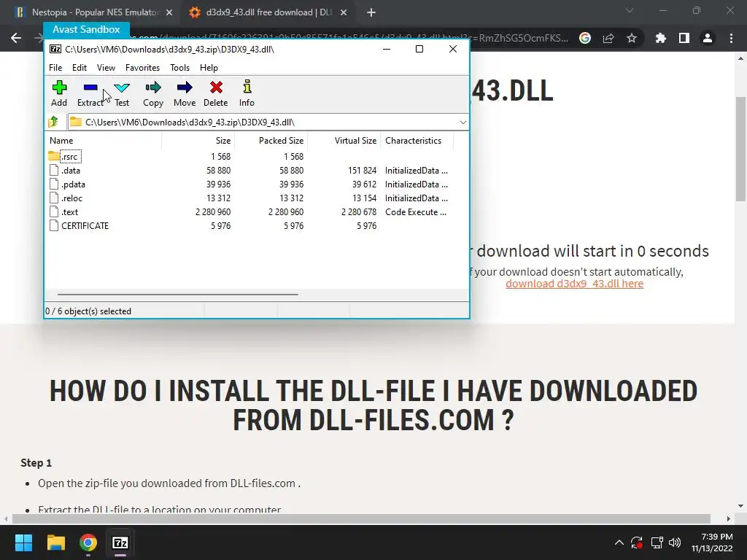The image size is (747, 560).
Task: Open a new Chrome tab
Action: point(371,12)
